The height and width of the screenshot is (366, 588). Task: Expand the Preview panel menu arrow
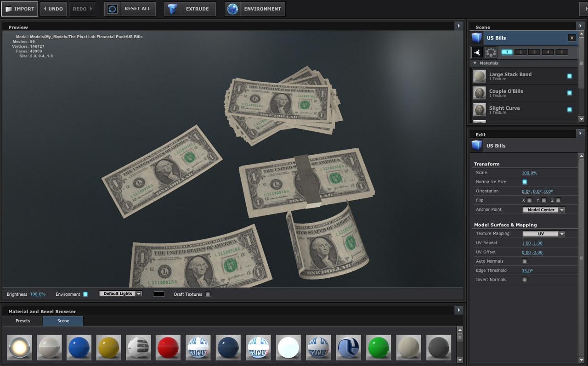coord(458,26)
